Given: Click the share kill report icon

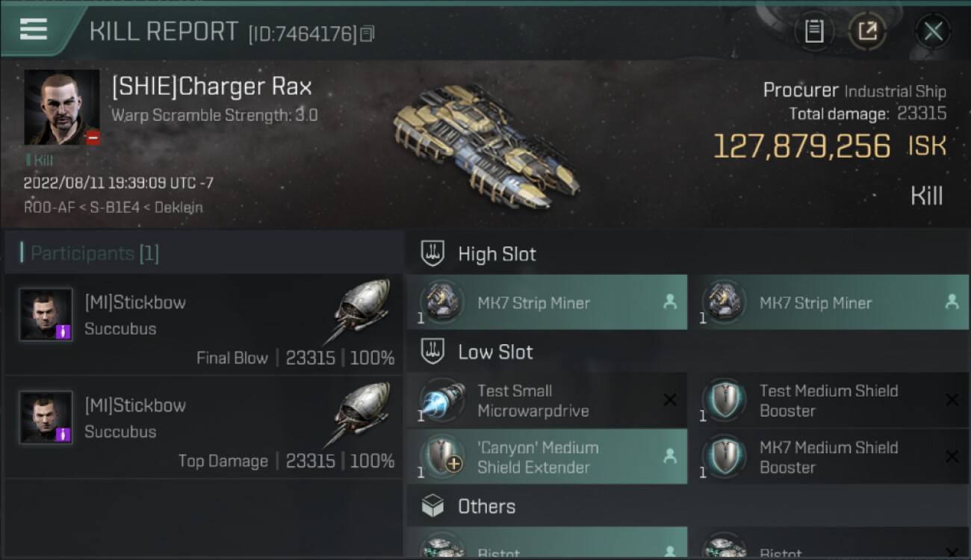Looking at the screenshot, I should click(x=867, y=31).
